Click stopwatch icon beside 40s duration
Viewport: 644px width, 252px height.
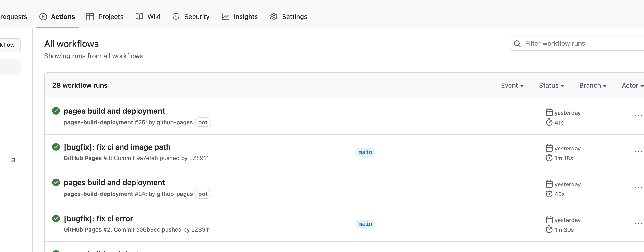pos(549,194)
